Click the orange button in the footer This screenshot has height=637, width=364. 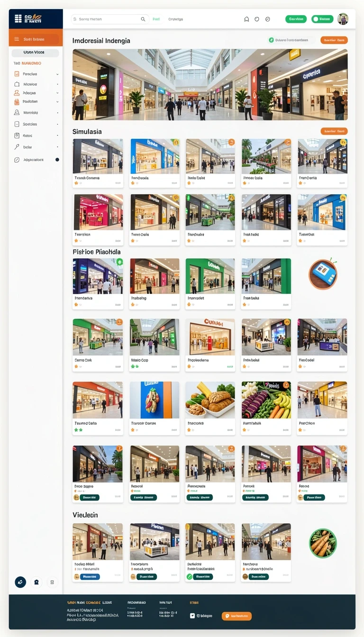coord(237,616)
